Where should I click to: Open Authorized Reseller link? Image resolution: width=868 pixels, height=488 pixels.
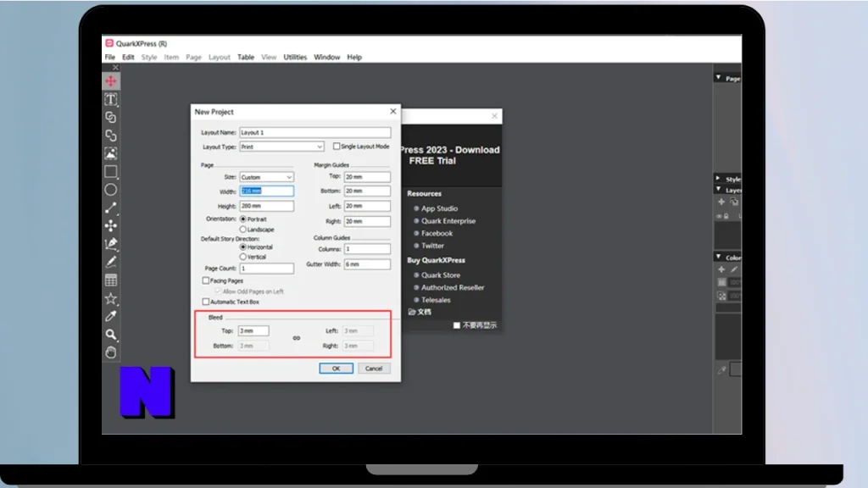tap(453, 288)
